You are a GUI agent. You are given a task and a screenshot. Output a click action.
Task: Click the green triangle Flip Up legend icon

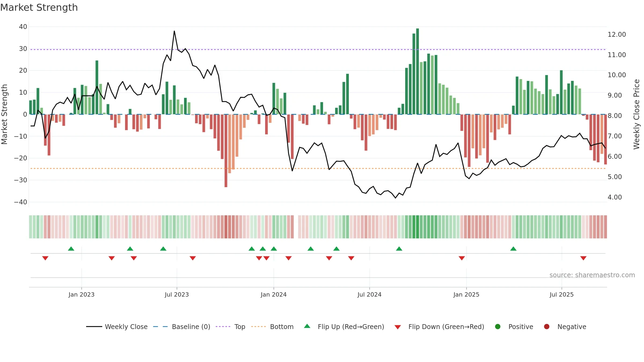[307, 326]
